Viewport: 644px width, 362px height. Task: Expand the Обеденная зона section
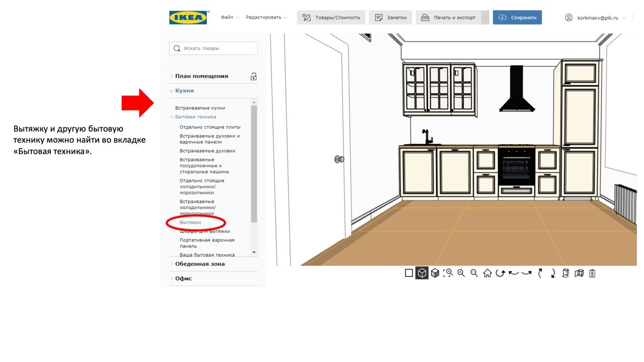point(200,264)
